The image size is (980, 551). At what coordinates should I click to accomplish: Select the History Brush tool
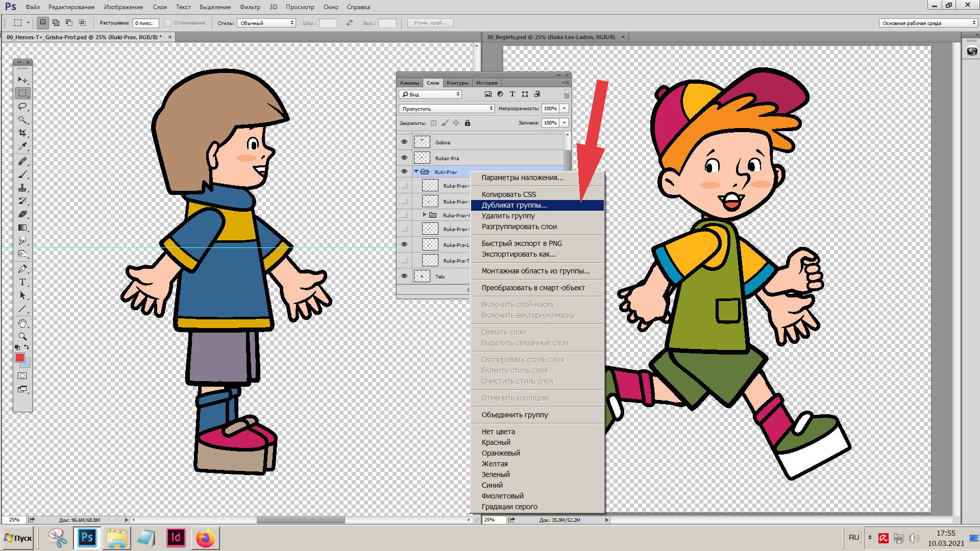[22, 201]
